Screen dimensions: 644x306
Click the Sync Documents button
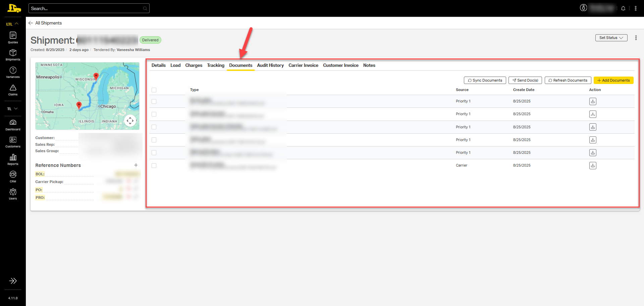click(x=485, y=80)
